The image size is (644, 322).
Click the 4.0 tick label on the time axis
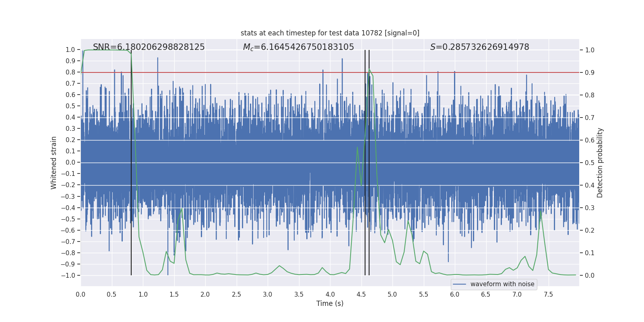click(330, 294)
